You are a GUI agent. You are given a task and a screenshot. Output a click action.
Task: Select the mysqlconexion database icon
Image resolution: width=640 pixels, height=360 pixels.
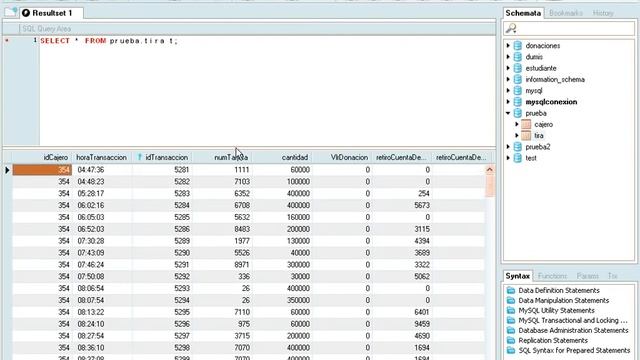point(518,102)
